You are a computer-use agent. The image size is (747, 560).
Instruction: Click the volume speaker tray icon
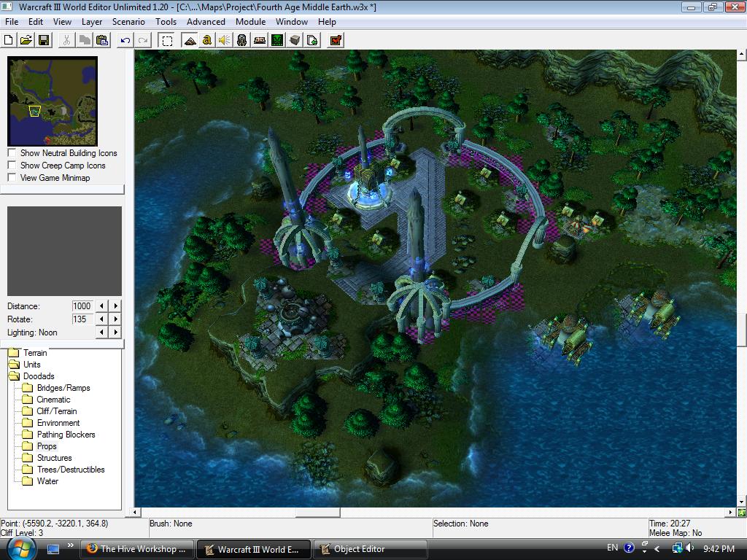(689, 548)
